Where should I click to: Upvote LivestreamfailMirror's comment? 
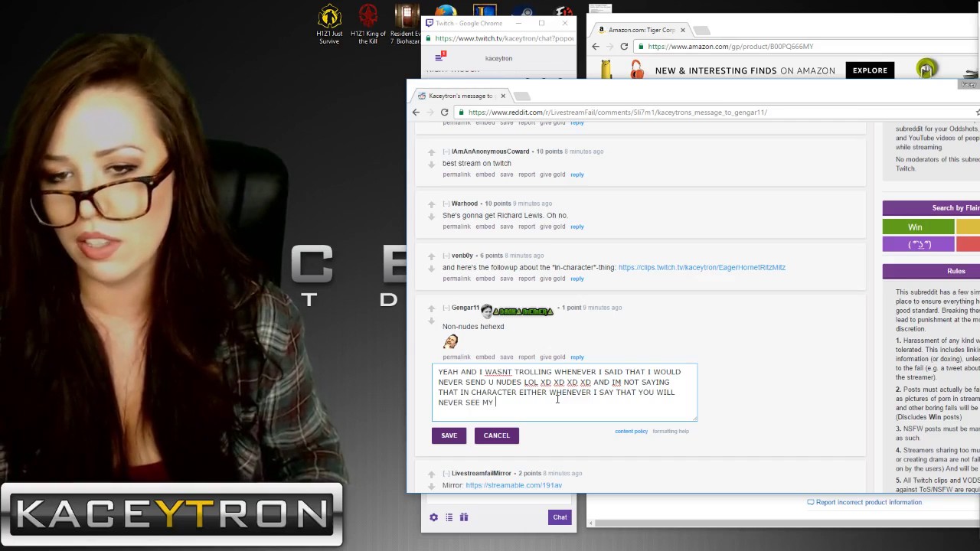431,474
